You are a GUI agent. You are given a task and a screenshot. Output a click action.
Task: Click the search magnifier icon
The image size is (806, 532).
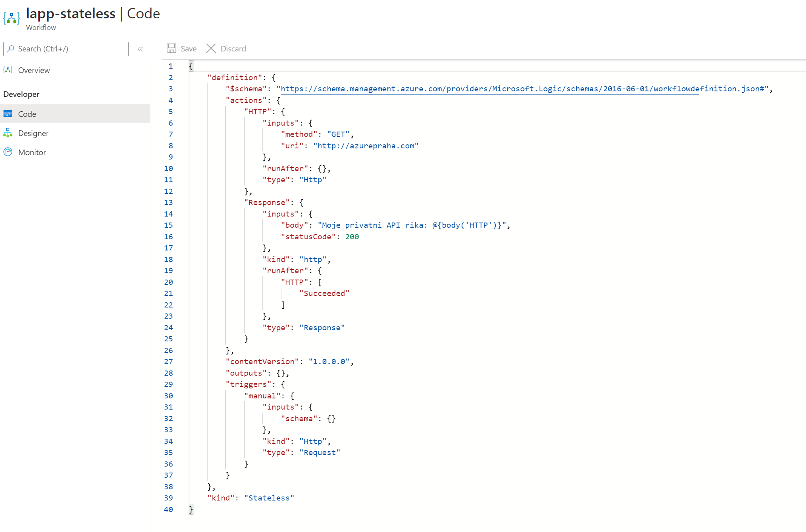click(11, 49)
